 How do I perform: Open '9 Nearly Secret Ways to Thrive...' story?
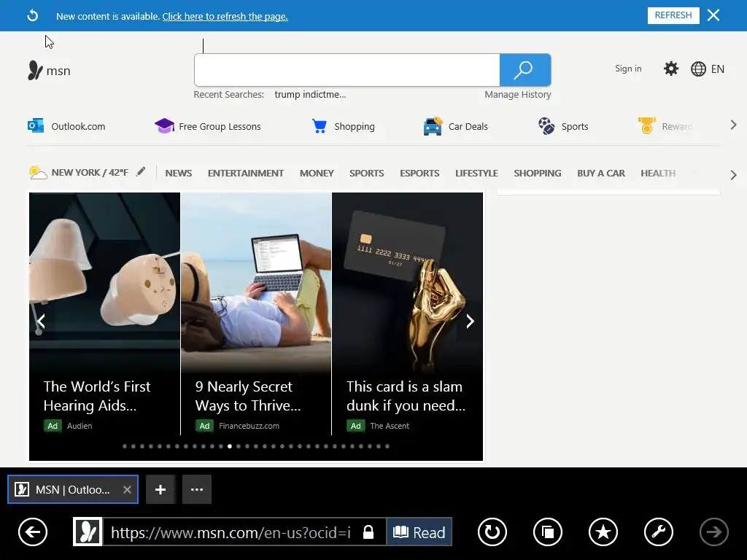pyautogui.click(x=248, y=396)
